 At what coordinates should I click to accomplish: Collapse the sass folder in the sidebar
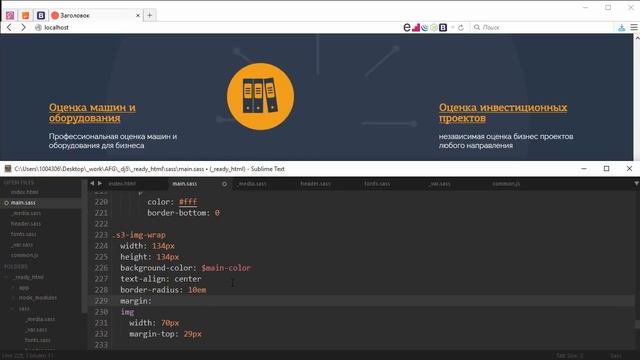[x=13, y=309]
